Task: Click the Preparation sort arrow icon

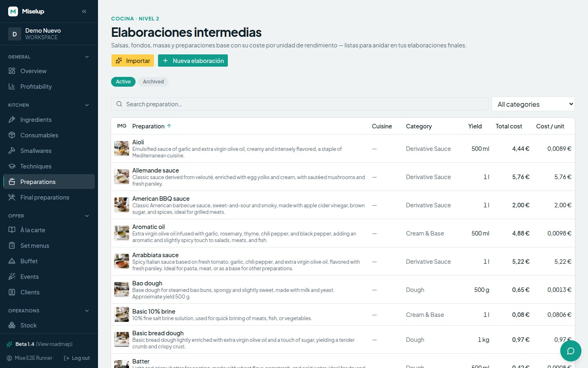Action: 169,126
